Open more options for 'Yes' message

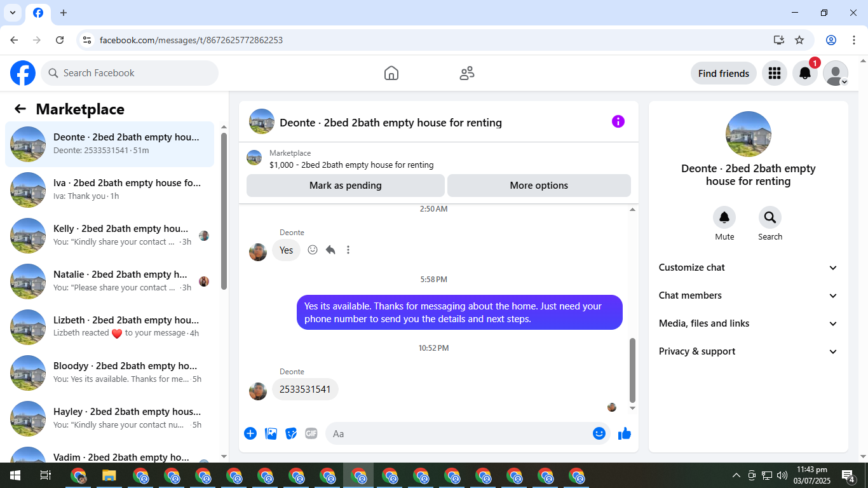coord(348,250)
